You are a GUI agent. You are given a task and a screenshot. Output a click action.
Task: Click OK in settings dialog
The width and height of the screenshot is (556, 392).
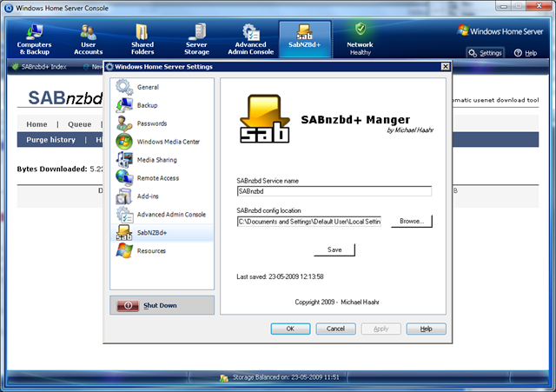290,329
